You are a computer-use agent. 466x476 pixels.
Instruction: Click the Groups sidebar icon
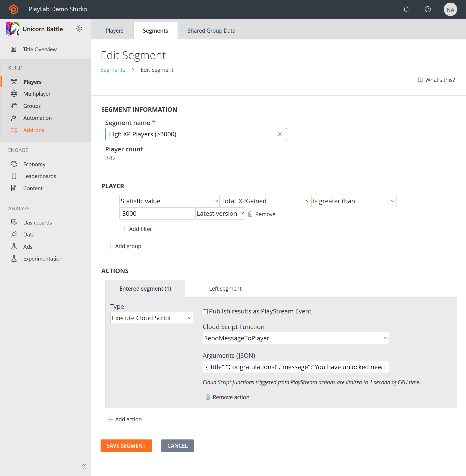tap(14, 106)
